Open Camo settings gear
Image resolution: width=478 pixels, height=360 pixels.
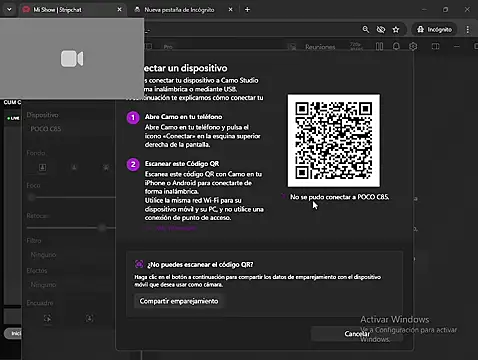coord(413,46)
